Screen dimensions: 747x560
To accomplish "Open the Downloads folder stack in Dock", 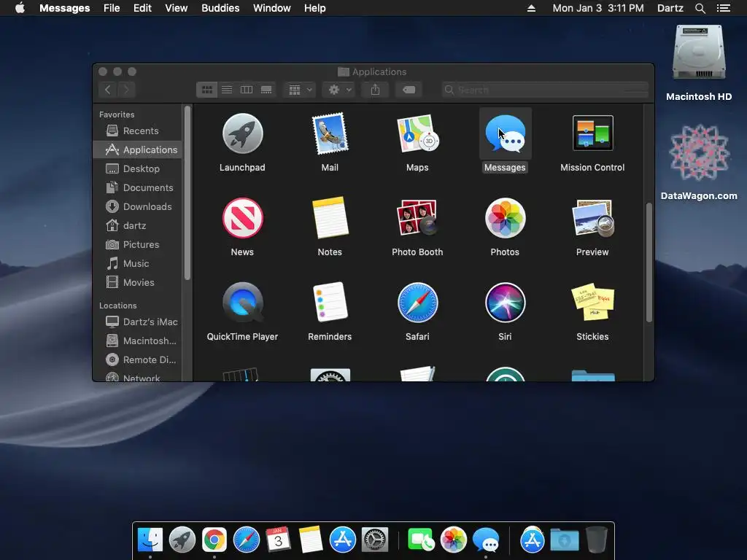I will click(x=565, y=540).
